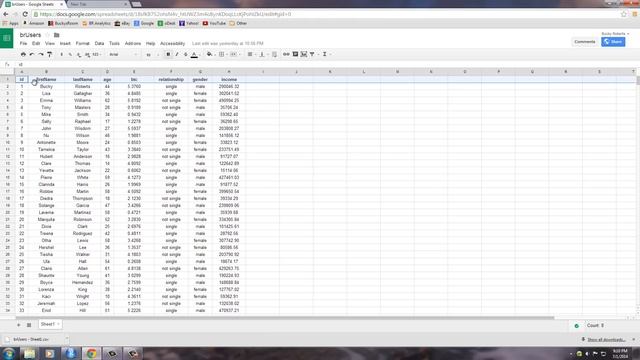Open the Count summary dropdown at the bottom right
Viewport: 640px width, 360px height.
(596, 325)
